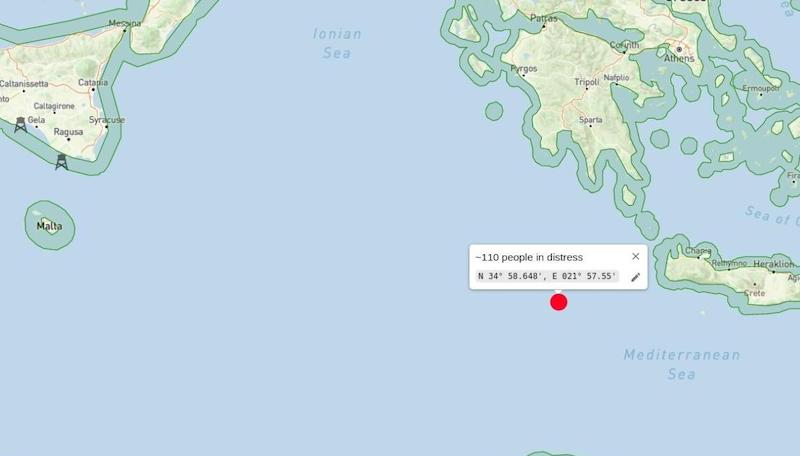Click the Syracuse city label

tap(107, 120)
